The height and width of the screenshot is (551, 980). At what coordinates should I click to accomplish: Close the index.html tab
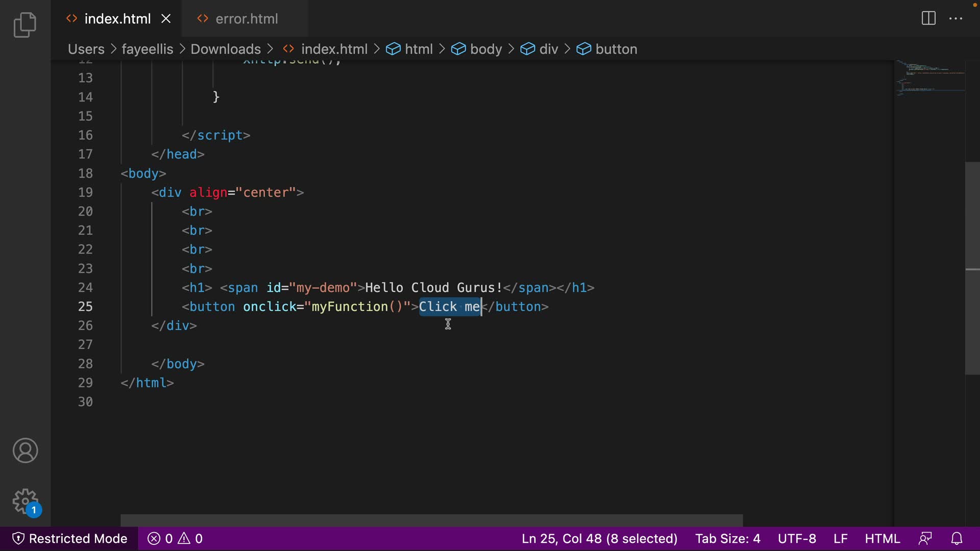pos(166,19)
